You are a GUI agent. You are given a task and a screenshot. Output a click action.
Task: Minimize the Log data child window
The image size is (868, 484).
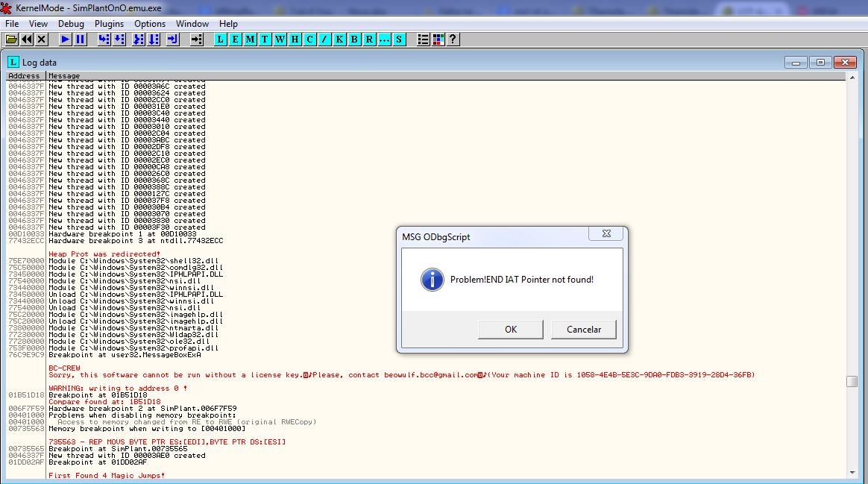[x=796, y=63]
